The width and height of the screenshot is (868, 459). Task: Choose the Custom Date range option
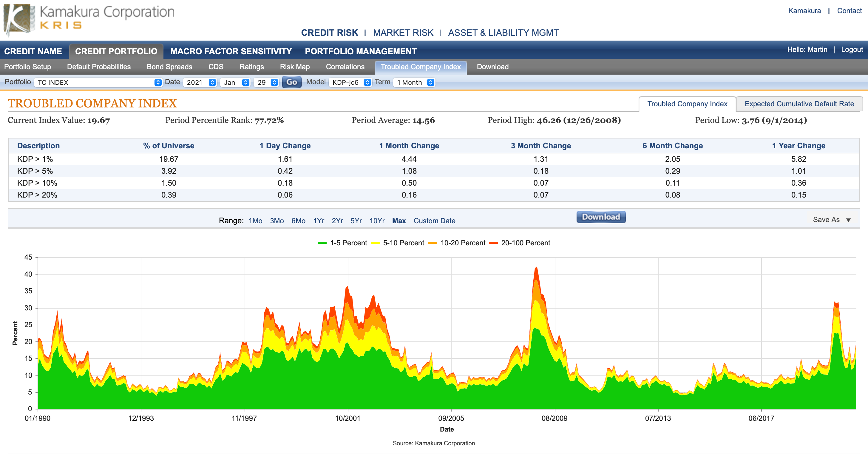click(434, 221)
